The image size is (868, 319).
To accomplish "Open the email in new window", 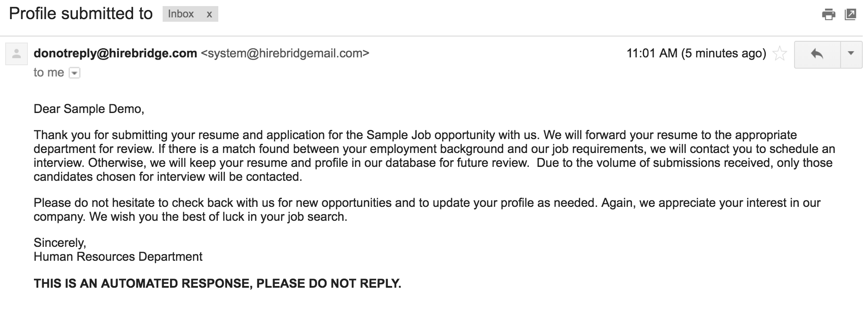I will pos(850,15).
